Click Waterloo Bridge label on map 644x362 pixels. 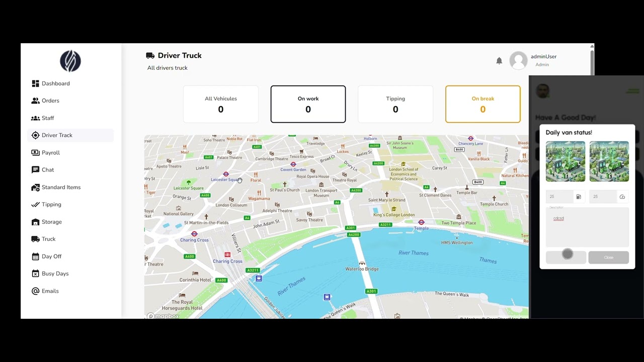362,269
